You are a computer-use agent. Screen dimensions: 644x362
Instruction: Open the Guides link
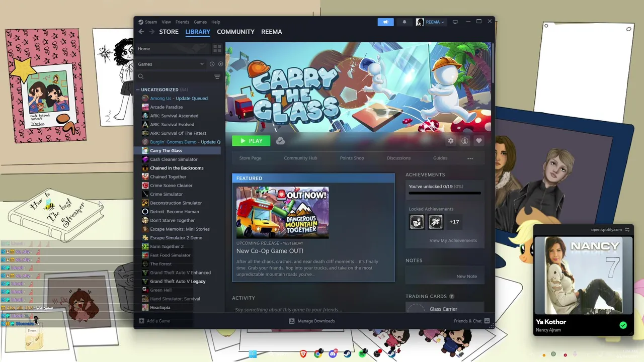click(440, 158)
